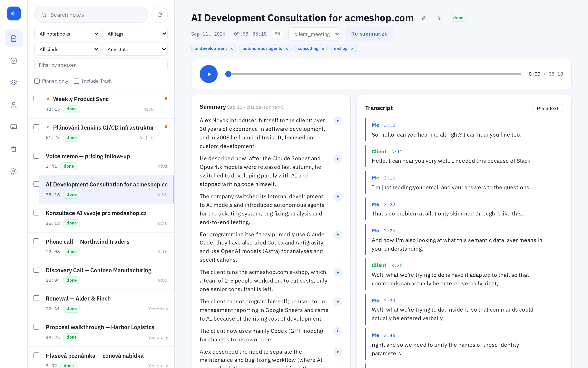Click the Client speaker label at 3:12
This screenshot has width=588, height=368.
pyautogui.click(x=379, y=152)
